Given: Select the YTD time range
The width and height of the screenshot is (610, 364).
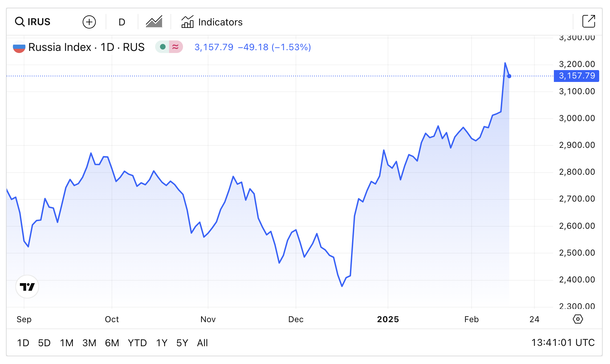Looking at the screenshot, I should point(137,343).
